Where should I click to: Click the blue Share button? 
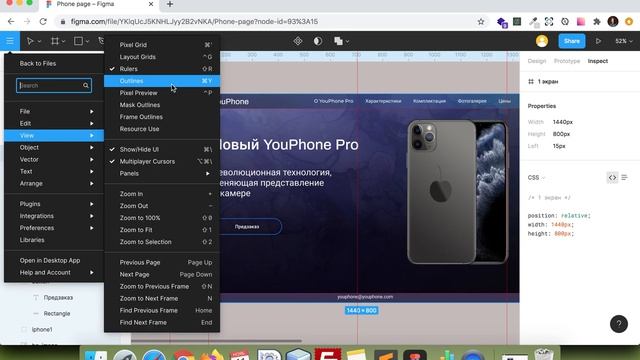pos(571,41)
